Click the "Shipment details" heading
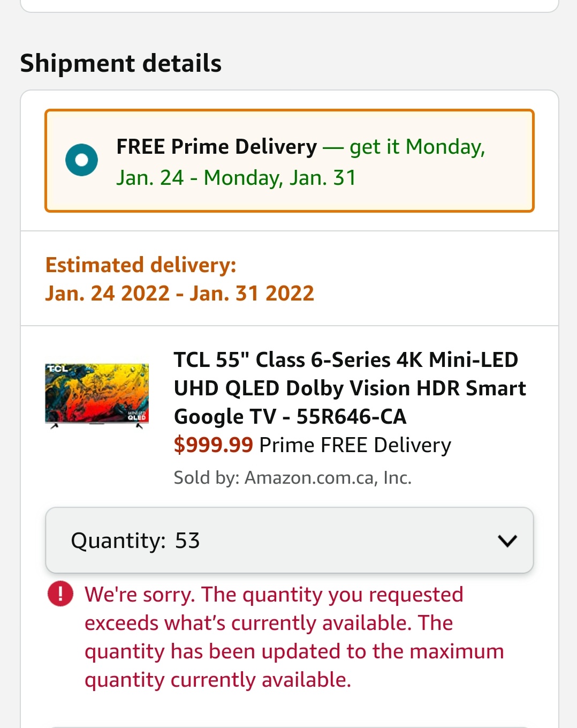 (121, 63)
